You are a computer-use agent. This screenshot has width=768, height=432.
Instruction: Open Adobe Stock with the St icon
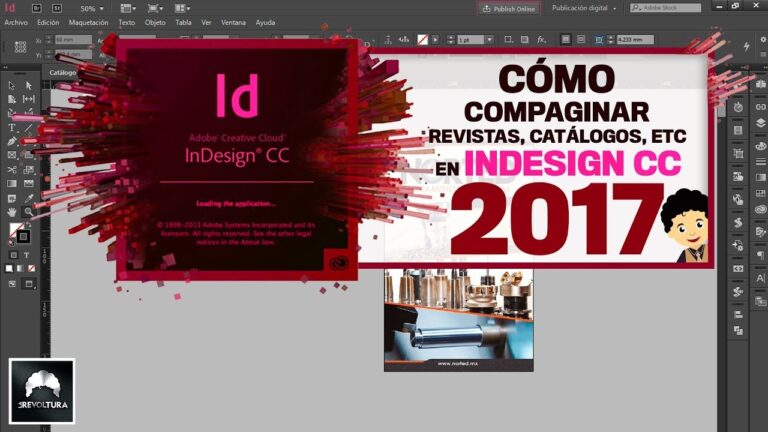pyautogui.click(x=57, y=8)
